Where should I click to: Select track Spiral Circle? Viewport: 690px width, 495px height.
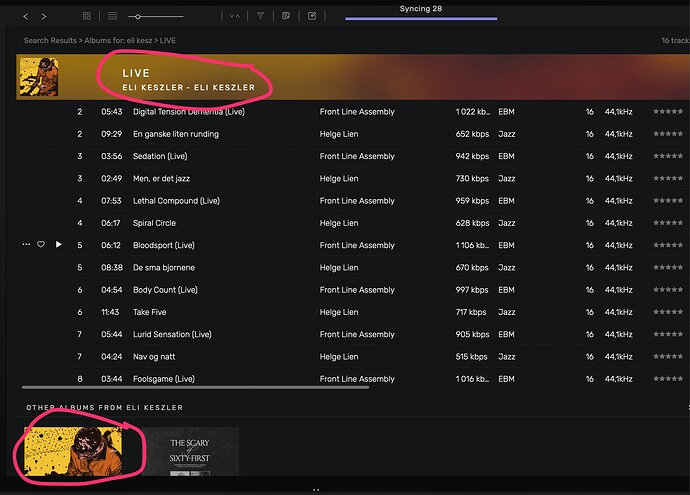pyautogui.click(x=154, y=223)
